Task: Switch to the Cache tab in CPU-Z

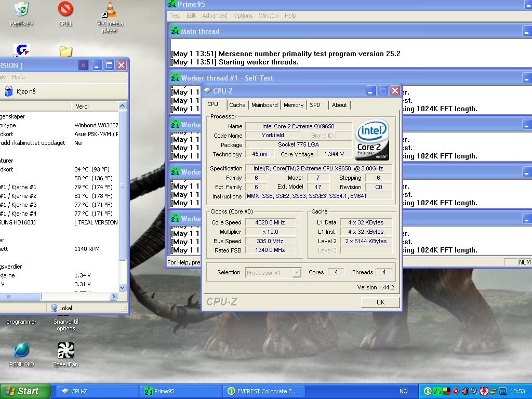Action: point(237,105)
